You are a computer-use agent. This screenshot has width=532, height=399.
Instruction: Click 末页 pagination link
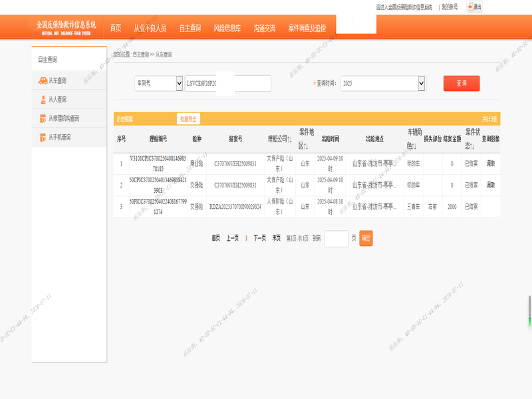[276, 238]
